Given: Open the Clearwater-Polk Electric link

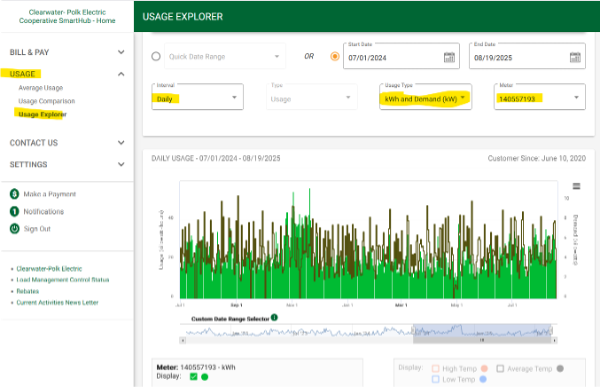Looking at the screenshot, I should coord(49,269).
